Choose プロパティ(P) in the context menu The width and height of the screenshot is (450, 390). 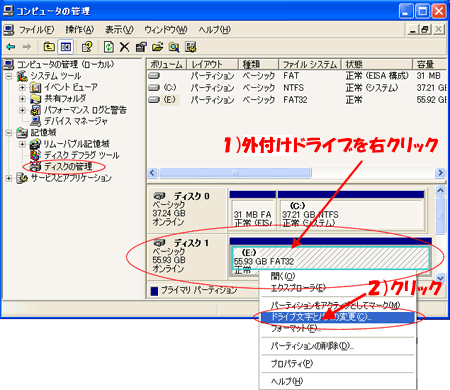292,364
